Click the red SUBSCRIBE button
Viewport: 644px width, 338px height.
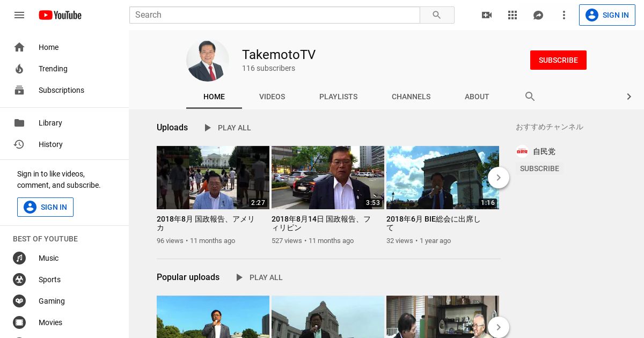[x=558, y=60]
